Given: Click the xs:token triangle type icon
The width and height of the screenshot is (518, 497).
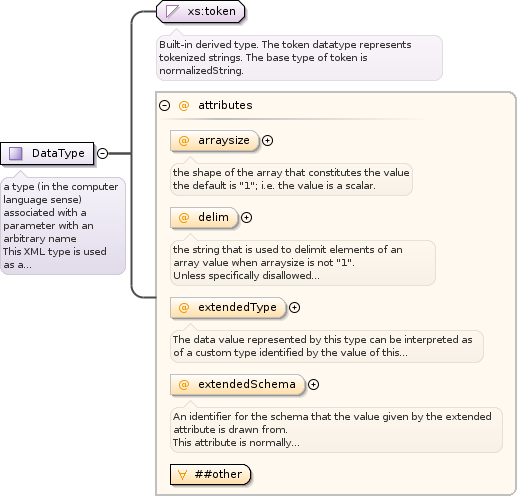Looking at the screenshot, I should 173,12.
